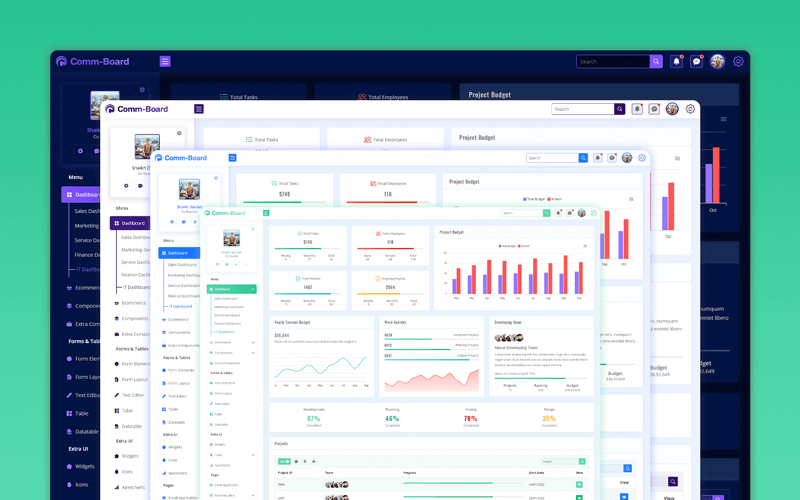
Task: Expand Components chevron in green-theme sidebar
Action: 254,352
